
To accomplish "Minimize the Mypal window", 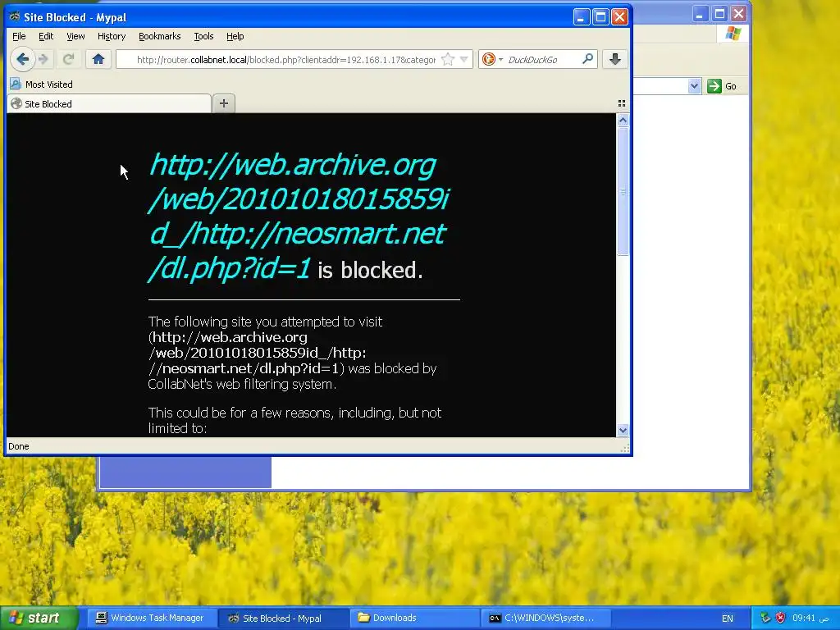I will (x=582, y=16).
